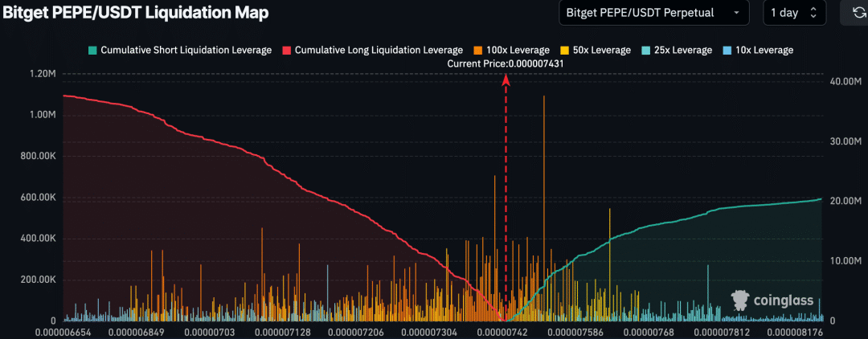868x339 pixels.
Task: Click the tallest orange 100x liquidation bar
Action: pyautogui.click(x=544, y=208)
